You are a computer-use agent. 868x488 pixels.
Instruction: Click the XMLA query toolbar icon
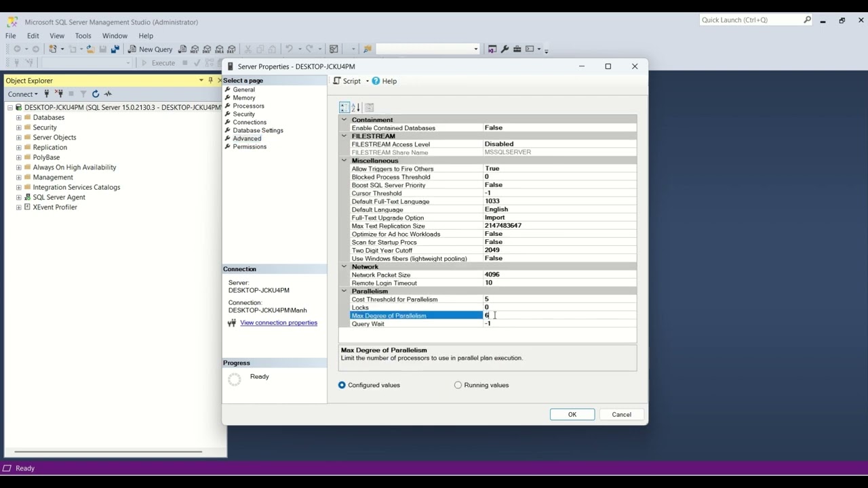[x=219, y=49]
